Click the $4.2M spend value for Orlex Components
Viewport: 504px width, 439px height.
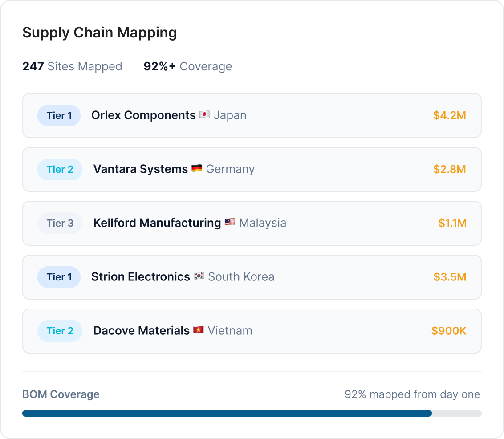450,115
